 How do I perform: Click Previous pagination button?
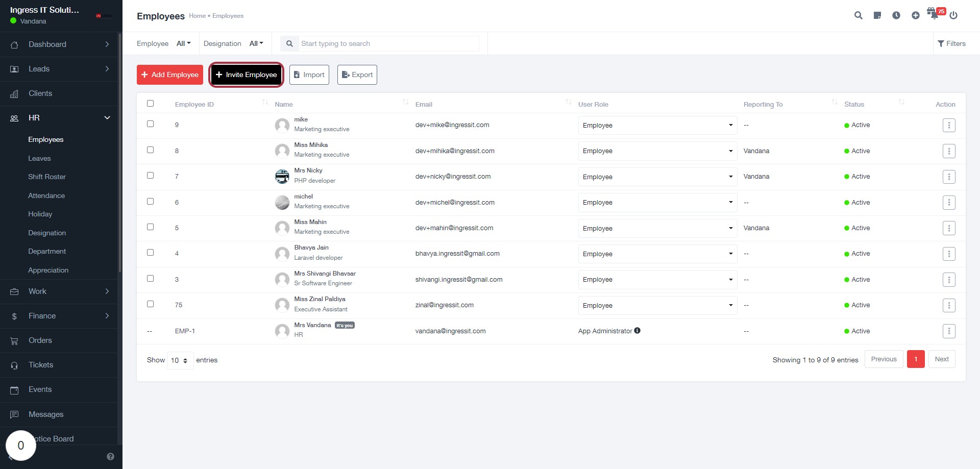[x=884, y=359]
